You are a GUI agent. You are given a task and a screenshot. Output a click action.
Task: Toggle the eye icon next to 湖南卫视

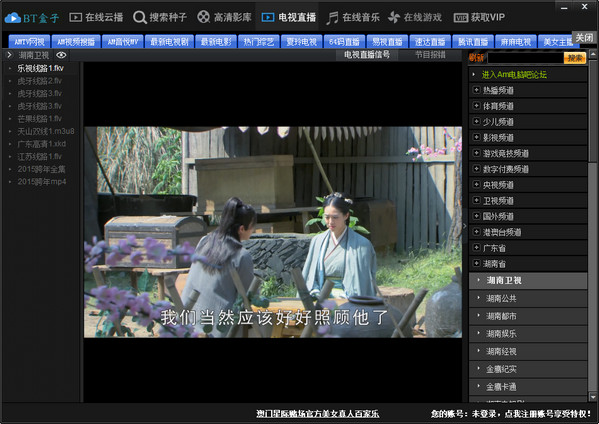[x=61, y=55]
